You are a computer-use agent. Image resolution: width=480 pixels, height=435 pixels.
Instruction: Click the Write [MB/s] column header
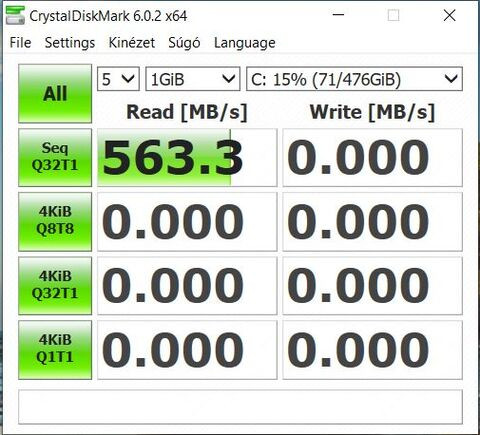coord(373,112)
